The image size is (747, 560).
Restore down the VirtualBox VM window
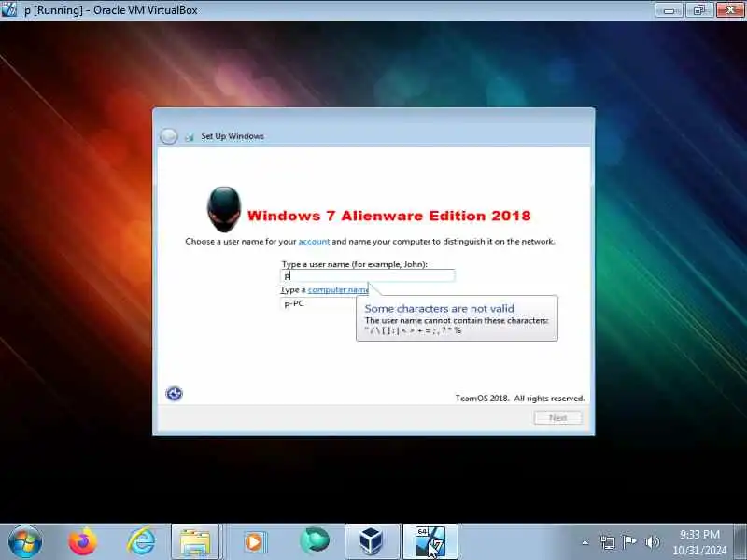point(699,10)
